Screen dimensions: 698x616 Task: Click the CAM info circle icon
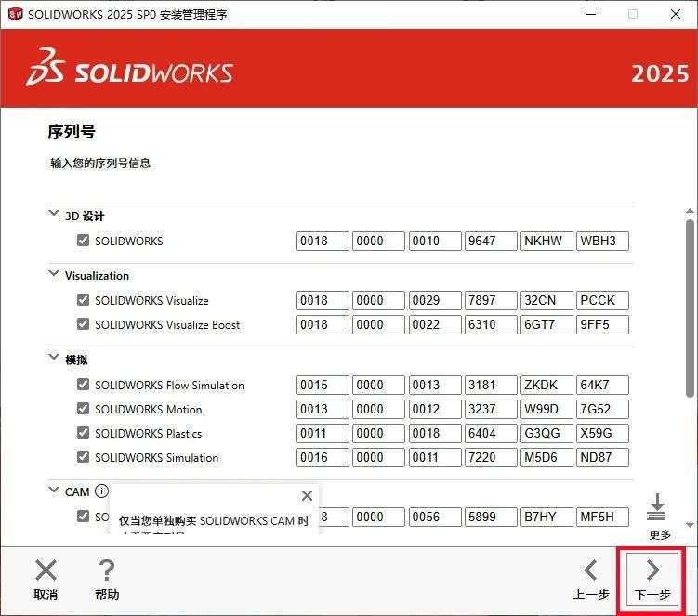click(101, 491)
